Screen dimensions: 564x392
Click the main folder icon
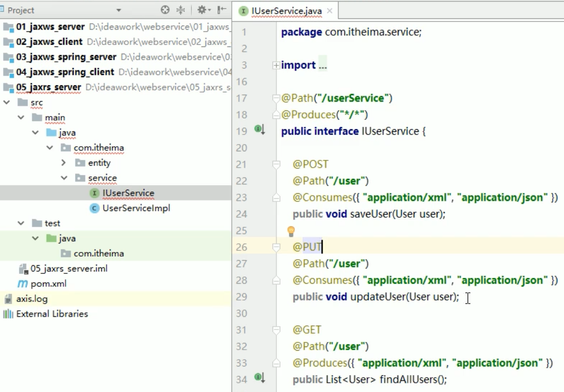pyautogui.click(x=37, y=117)
